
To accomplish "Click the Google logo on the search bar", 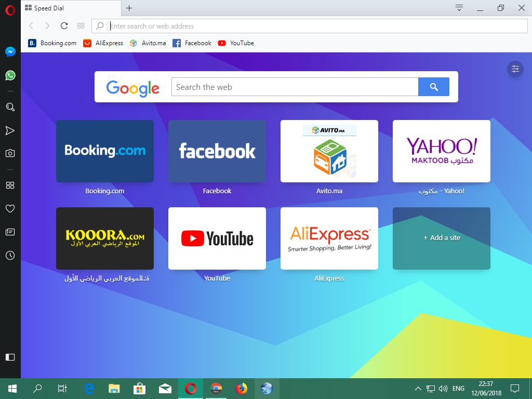I will [132, 88].
